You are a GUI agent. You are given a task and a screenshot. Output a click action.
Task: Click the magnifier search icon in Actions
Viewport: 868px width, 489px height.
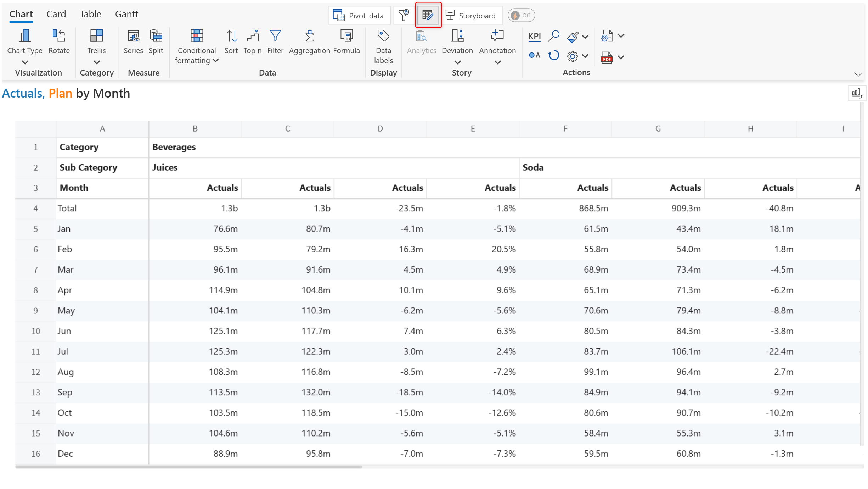pos(553,36)
